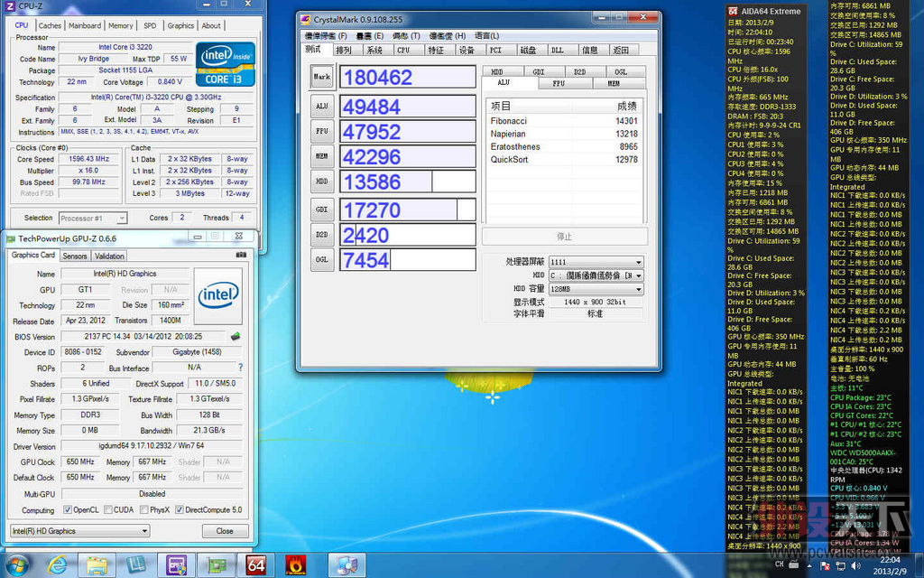The image size is (924, 578).
Task: Select the QuickSort row in ALU results
Action: [x=564, y=159]
